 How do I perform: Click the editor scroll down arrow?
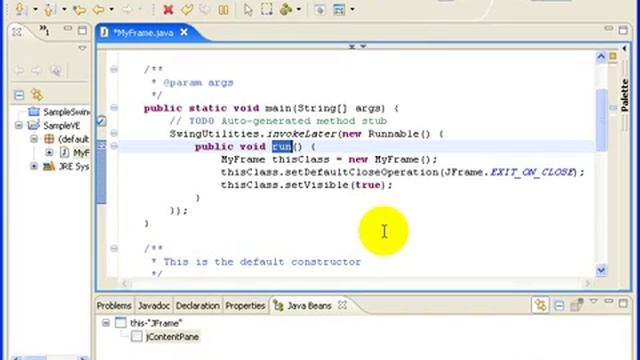click(x=601, y=270)
